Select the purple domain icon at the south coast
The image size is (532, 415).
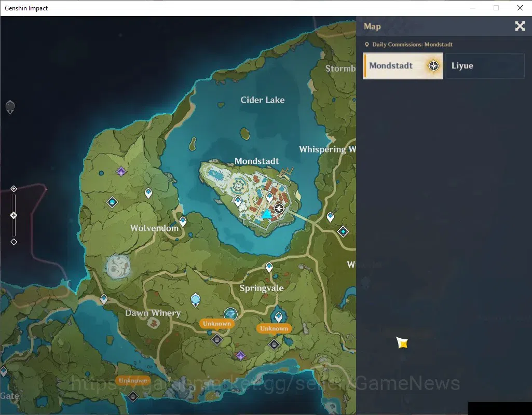point(240,356)
